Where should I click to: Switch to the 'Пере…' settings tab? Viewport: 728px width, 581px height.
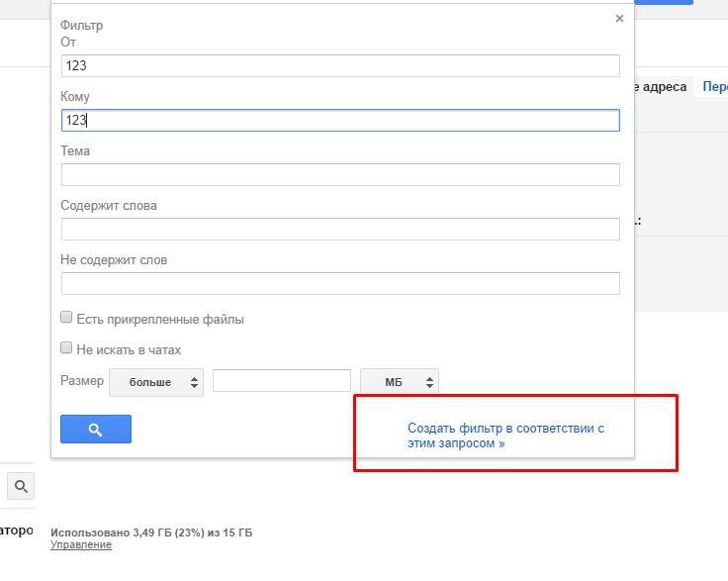[715, 87]
